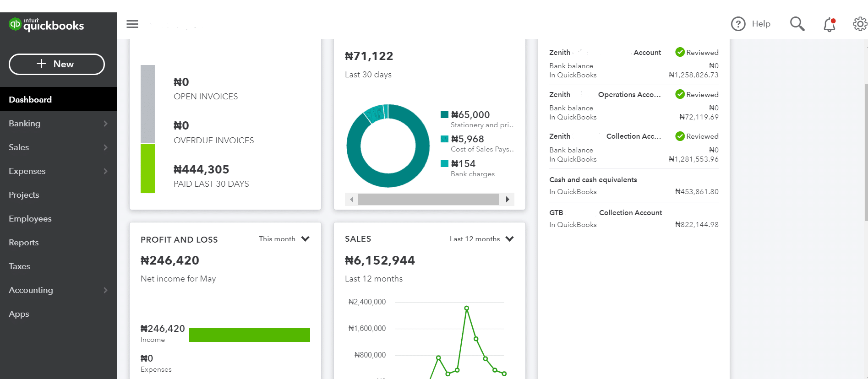The height and width of the screenshot is (379, 868).
Task: Click the search magnifier icon
Action: click(797, 24)
